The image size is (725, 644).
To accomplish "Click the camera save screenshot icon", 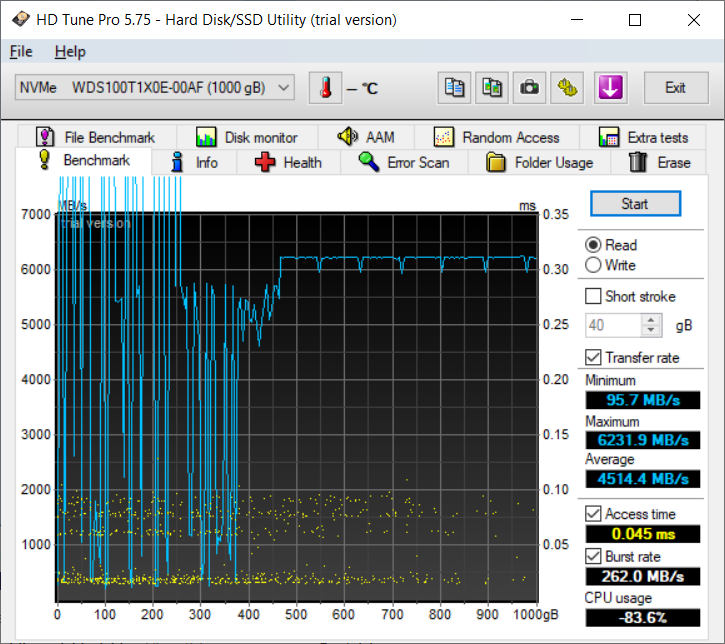I will click(x=529, y=87).
